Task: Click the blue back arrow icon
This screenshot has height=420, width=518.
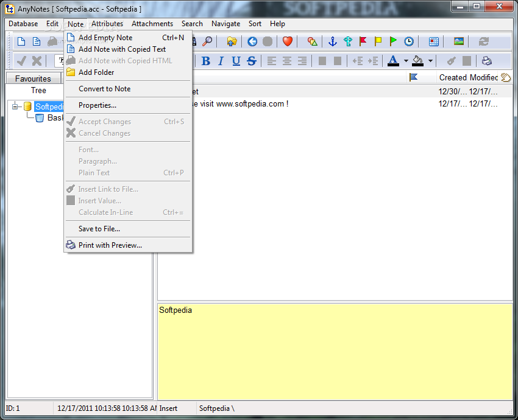Action: pyautogui.click(x=252, y=41)
